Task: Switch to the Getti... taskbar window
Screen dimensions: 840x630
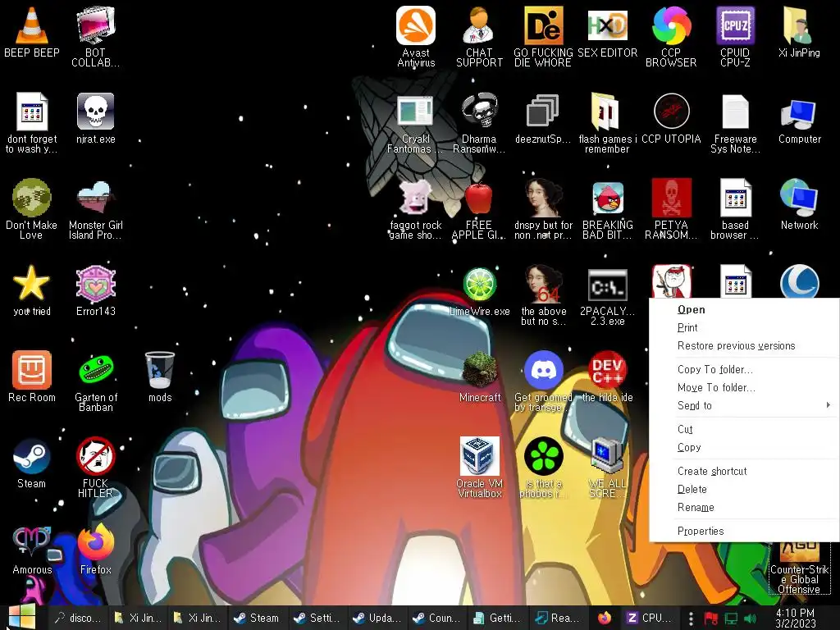Action: coord(497,619)
